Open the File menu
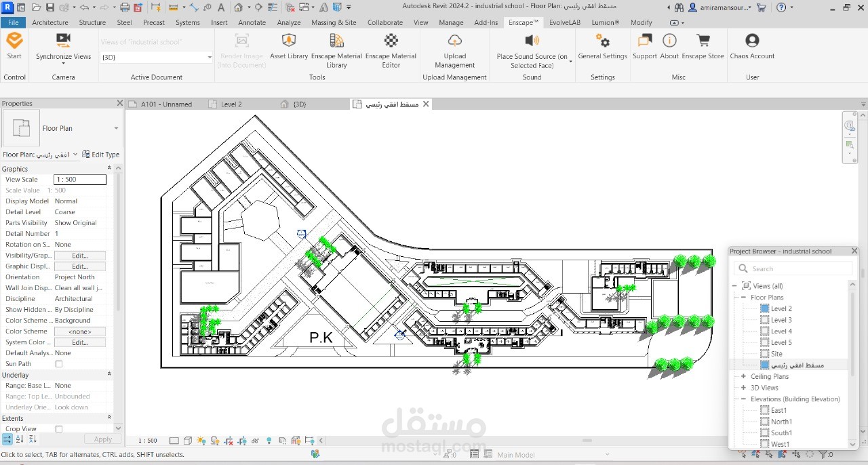This screenshot has height=465, width=868. point(13,22)
